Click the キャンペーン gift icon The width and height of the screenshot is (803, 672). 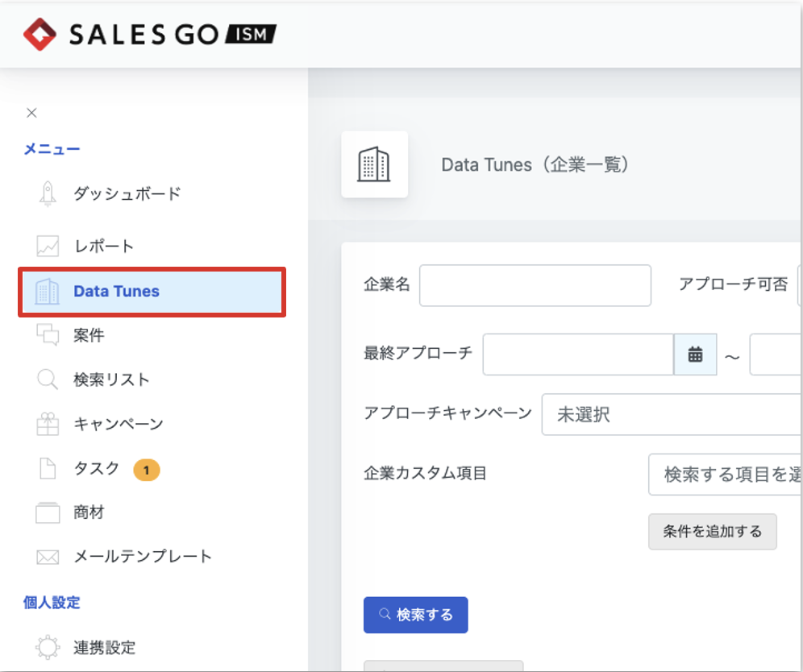(x=48, y=424)
